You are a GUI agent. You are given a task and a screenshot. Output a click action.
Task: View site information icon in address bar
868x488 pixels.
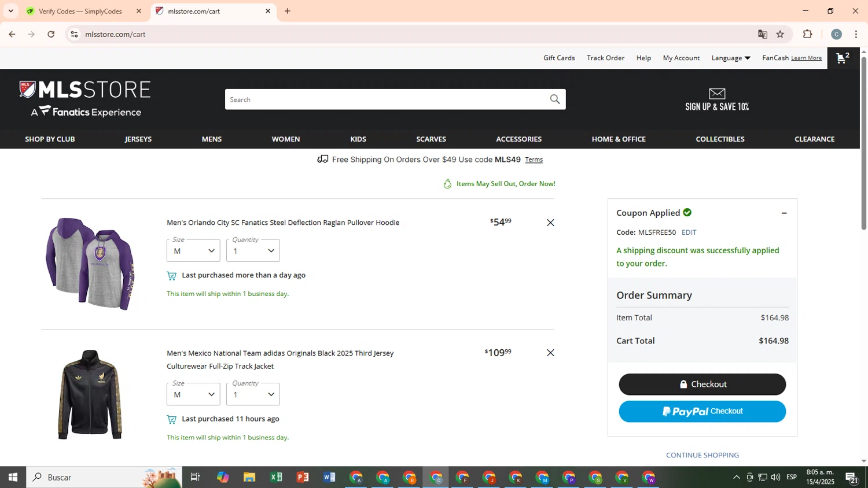point(74,34)
